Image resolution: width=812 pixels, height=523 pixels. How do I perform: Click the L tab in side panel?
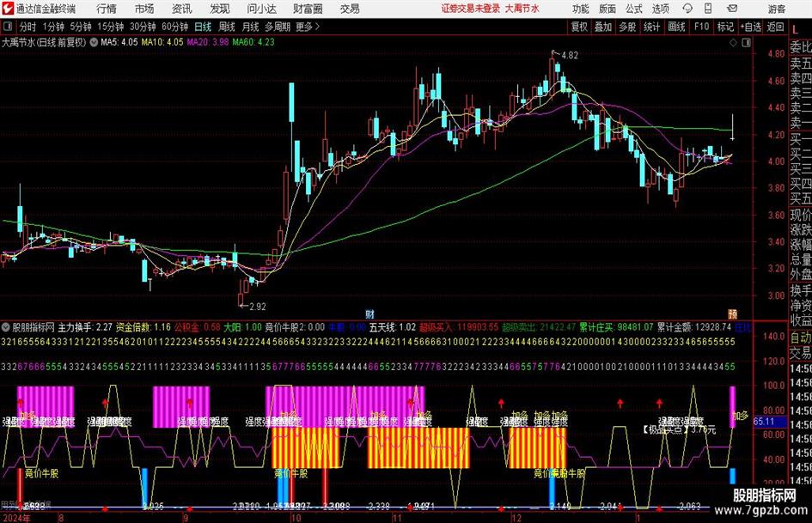coord(796,31)
